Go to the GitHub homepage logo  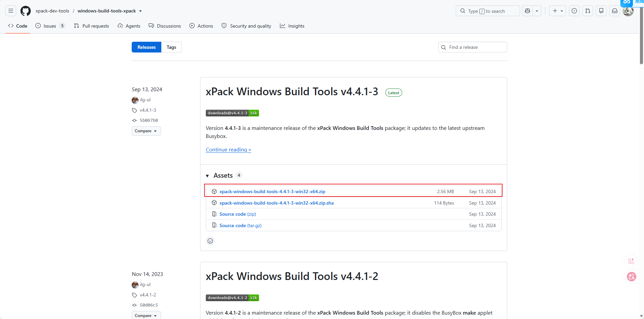(26, 11)
